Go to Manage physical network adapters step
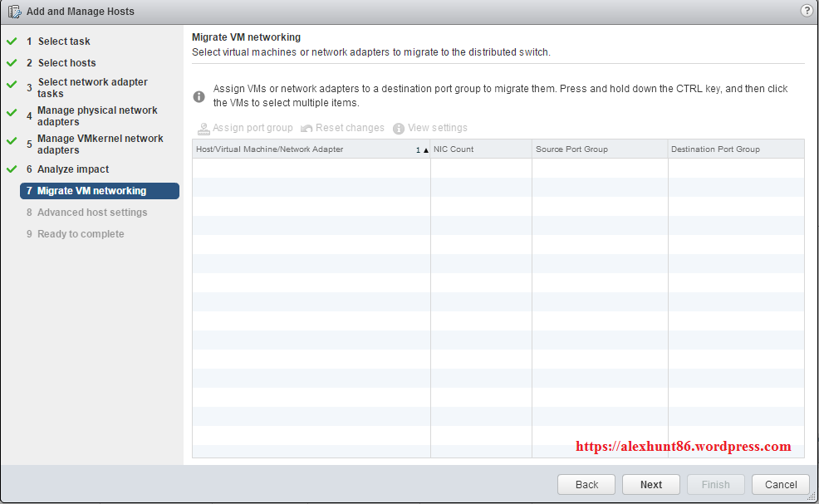819x504 pixels. coord(97,116)
